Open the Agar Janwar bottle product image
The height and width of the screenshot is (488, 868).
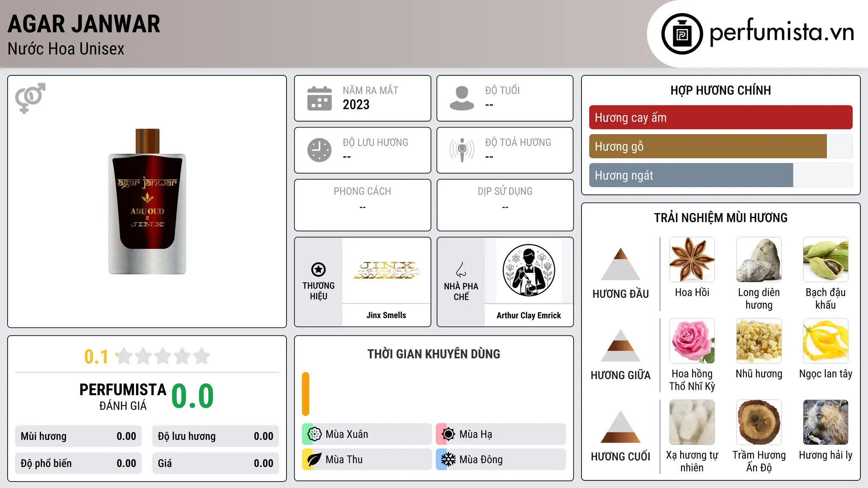pos(147,201)
